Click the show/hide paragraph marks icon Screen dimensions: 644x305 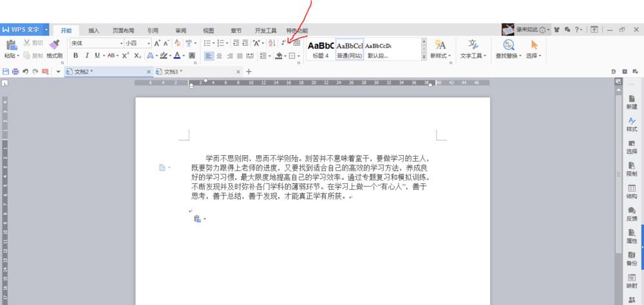(x=284, y=43)
